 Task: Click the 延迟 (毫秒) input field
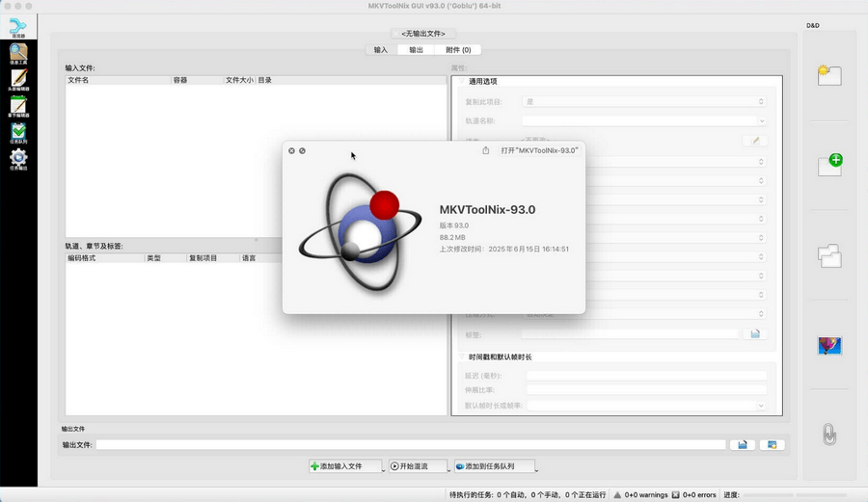[x=646, y=376]
